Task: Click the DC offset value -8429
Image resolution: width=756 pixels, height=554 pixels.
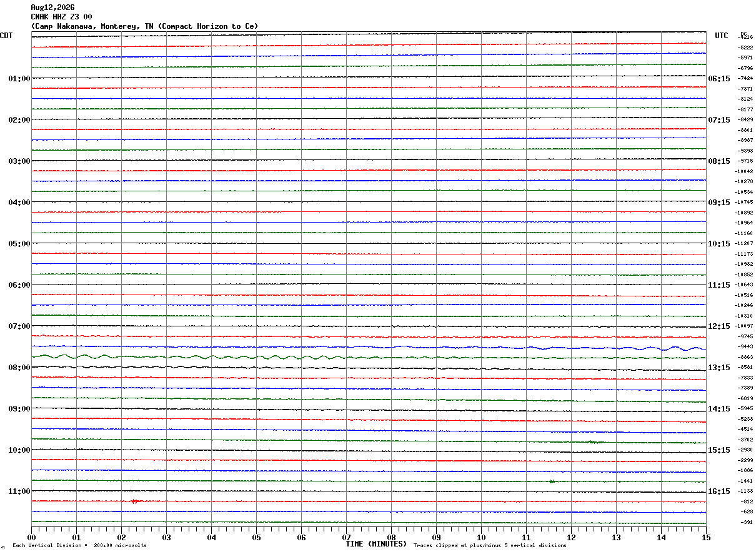Action: point(745,120)
